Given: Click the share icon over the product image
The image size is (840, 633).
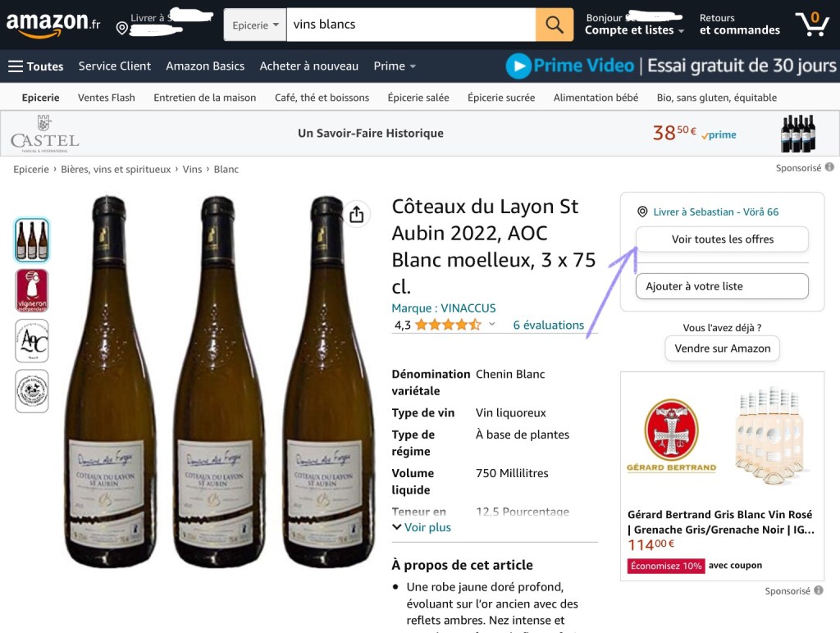Looking at the screenshot, I should point(356,215).
